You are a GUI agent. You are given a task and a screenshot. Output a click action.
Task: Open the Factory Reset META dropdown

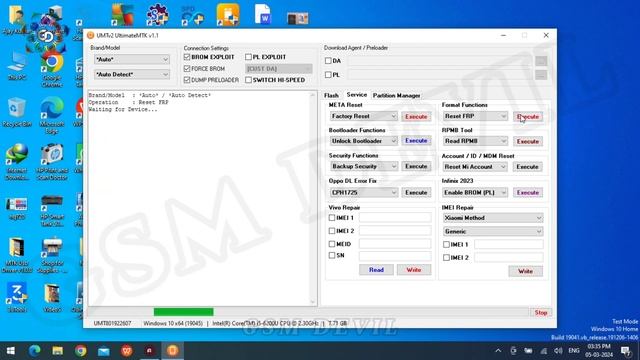(x=363, y=116)
